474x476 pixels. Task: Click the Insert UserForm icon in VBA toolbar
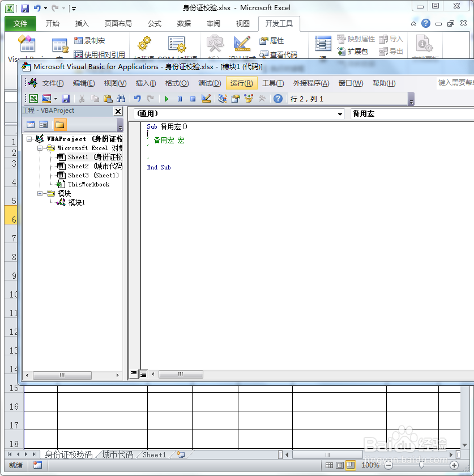(46, 99)
